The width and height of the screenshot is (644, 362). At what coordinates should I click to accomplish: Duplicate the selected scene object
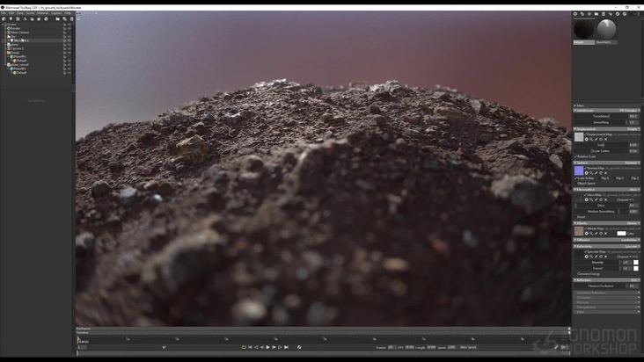coord(64,18)
